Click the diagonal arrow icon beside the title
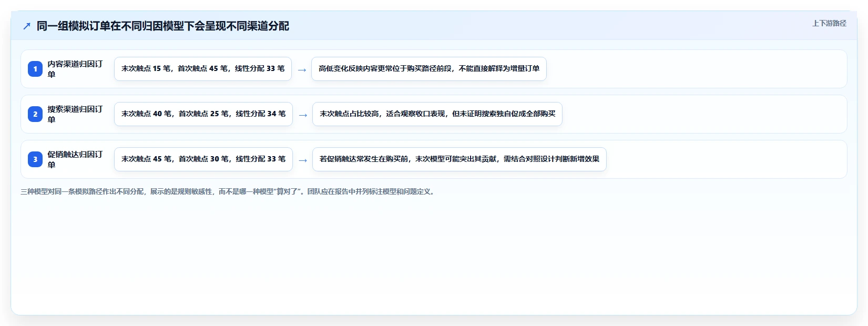The image size is (868, 326). (x=27, y=26)
